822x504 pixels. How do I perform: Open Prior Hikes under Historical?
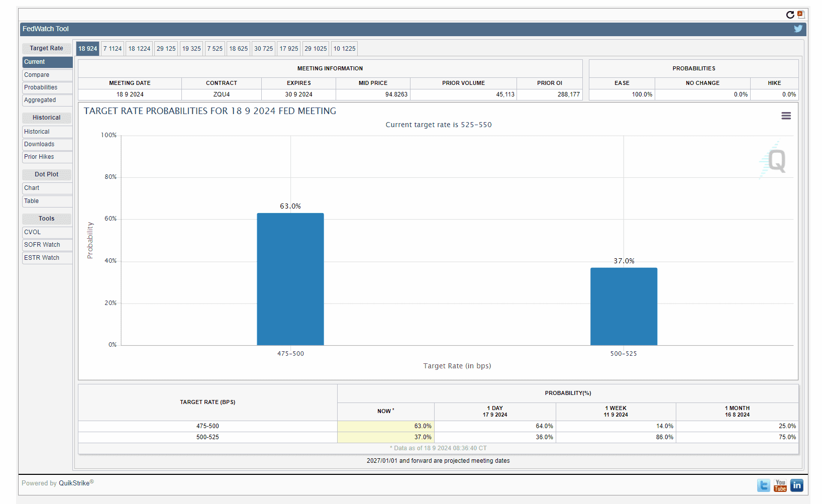tap(39, 157)
